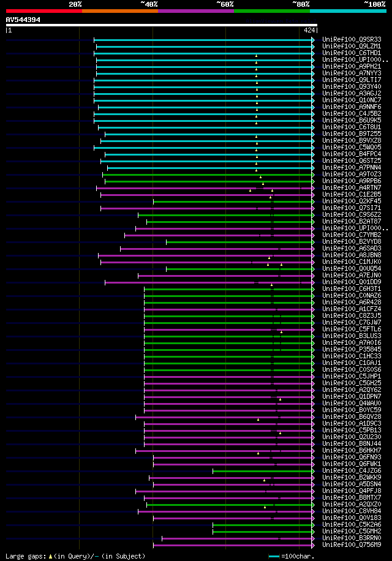This screenshot has height=561, width=392.
Task: Click the query end position 424
Action: pos(309,31)
